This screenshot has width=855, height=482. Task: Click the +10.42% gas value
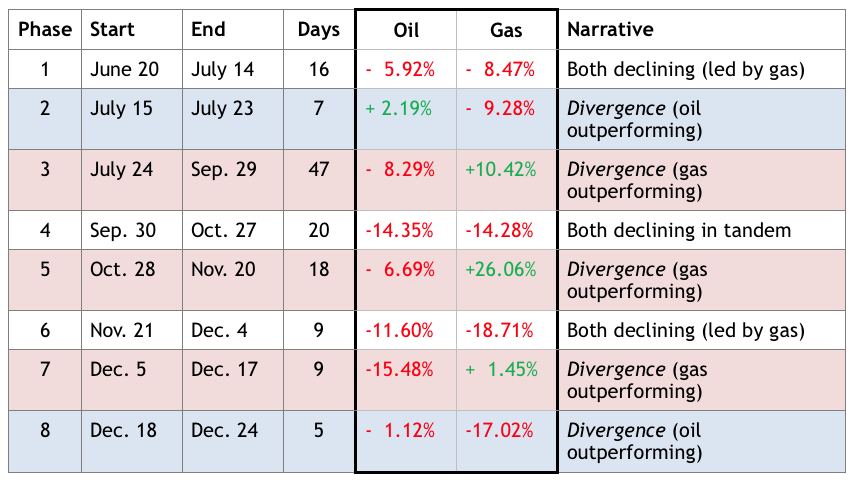(x=500, y=170)
